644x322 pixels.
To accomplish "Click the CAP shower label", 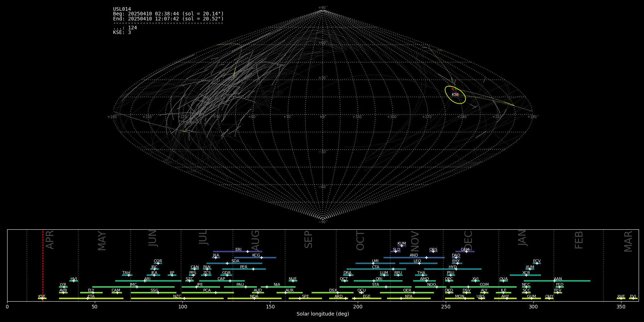I will (x=221, y=279).
